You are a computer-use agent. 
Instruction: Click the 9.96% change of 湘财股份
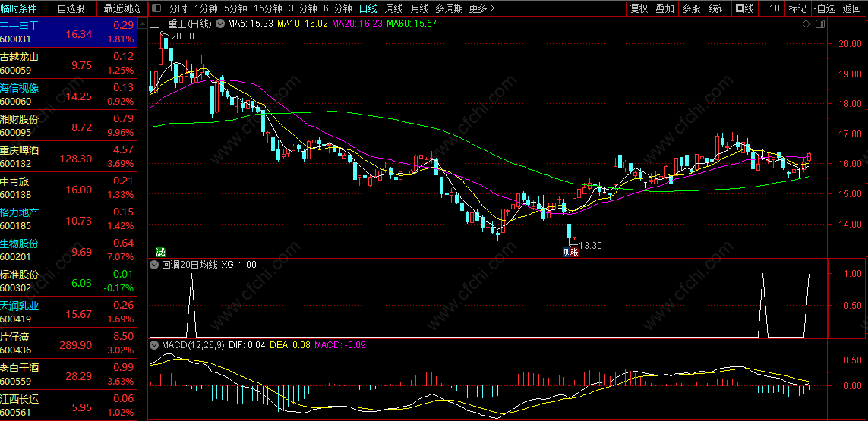click(x=121, y=132)
